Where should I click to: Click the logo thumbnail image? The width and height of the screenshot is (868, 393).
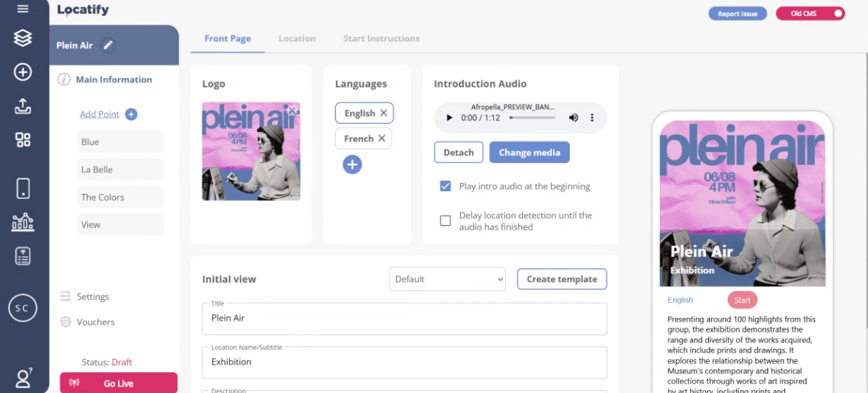pyautogui.click(x=251, y=151)
